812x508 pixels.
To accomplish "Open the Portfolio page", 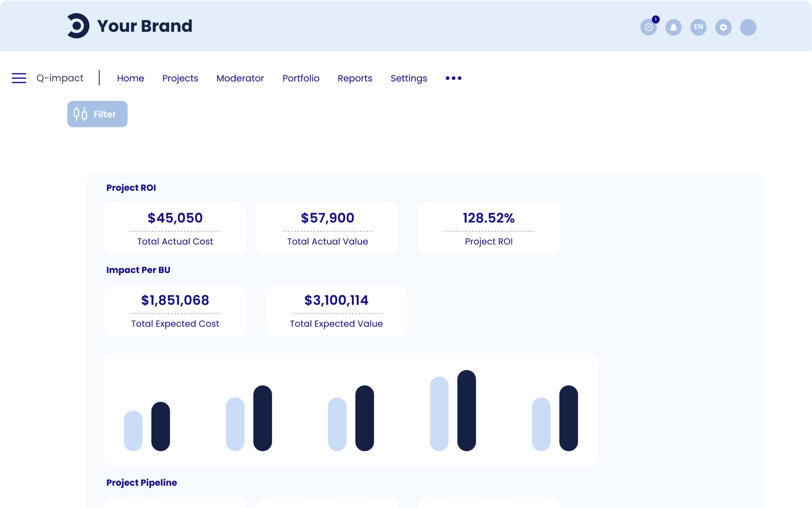I will pyautogui.click(x=301, y=78).
